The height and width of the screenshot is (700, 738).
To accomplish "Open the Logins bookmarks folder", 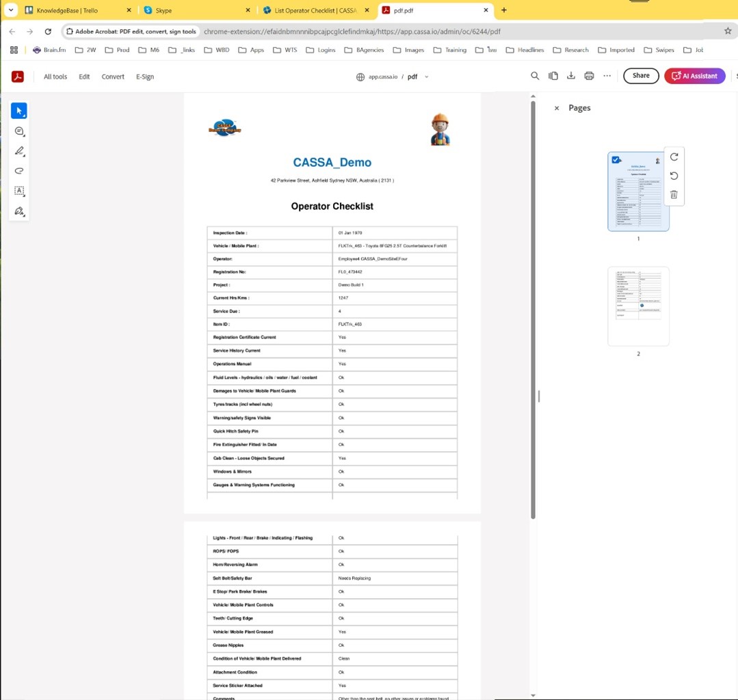I will [x=321, y=50].
